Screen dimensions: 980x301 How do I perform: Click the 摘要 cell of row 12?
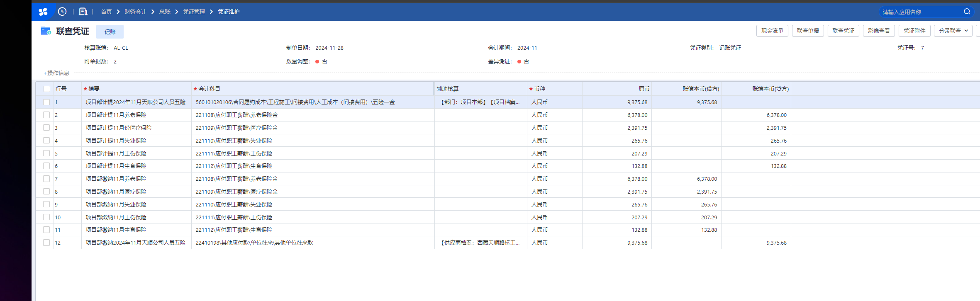tap(136, 243)
